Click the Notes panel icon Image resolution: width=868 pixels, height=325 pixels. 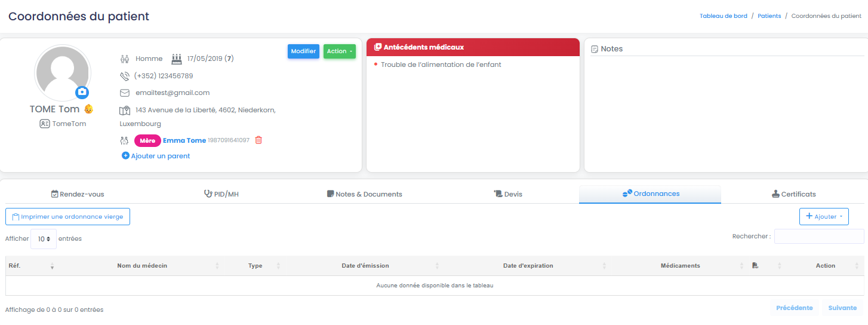point(595,49)
